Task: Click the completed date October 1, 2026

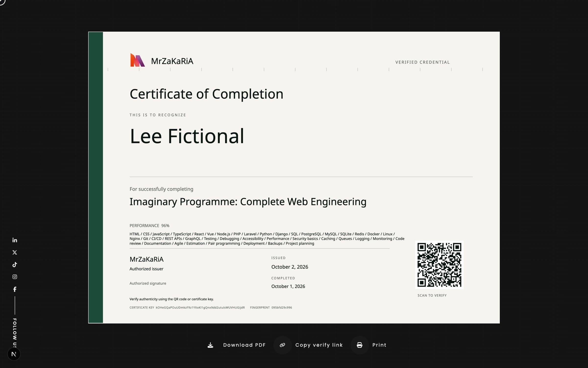Action: (x=288, y=286)
